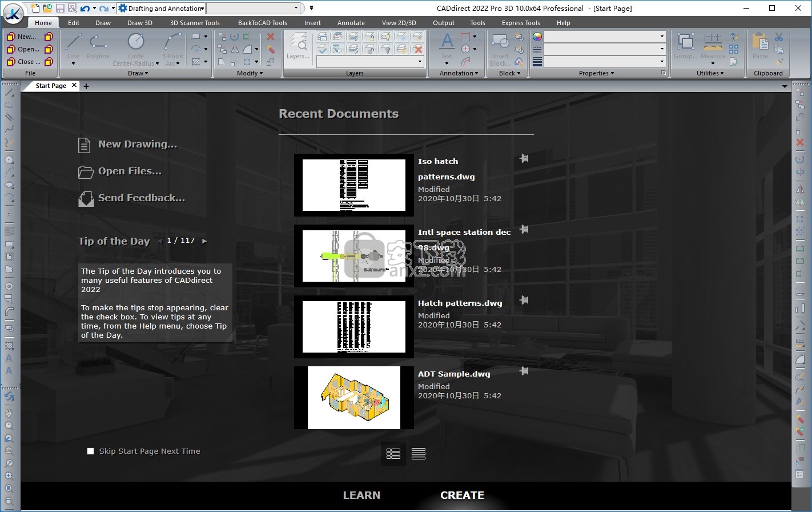Switch to plain list view
The width and height of the screenshot is (812, 512).
point(419,454)
